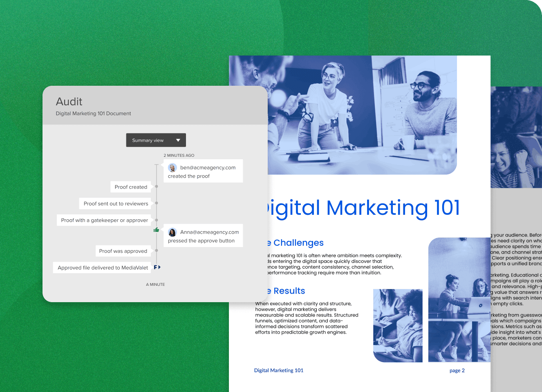Click the Digital Marketing 101 footer text
The image size is (542, 392).
coord(279,370)
